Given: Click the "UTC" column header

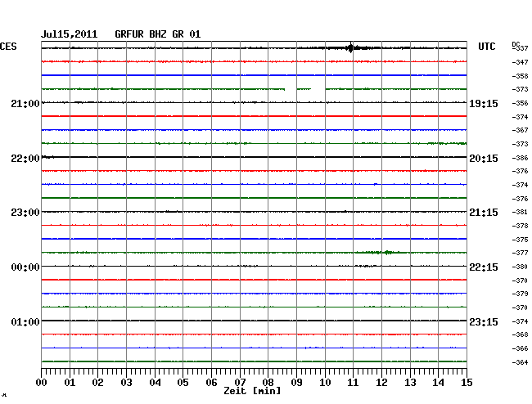Looking at the screenshot, I should [x=486, y=47].
